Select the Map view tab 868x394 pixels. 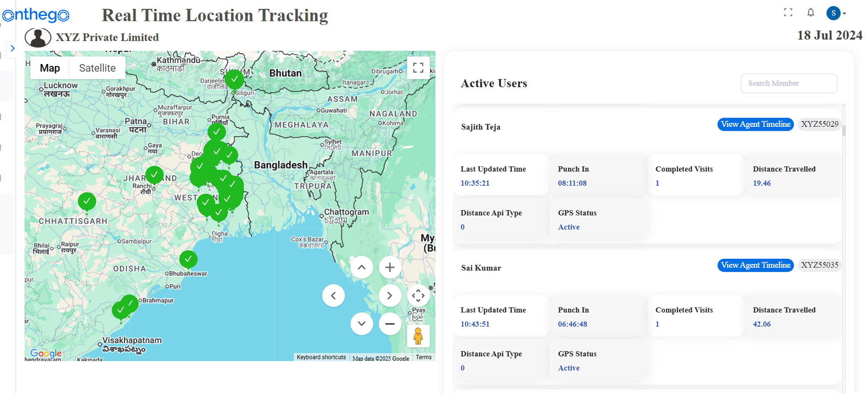[50, 68]
